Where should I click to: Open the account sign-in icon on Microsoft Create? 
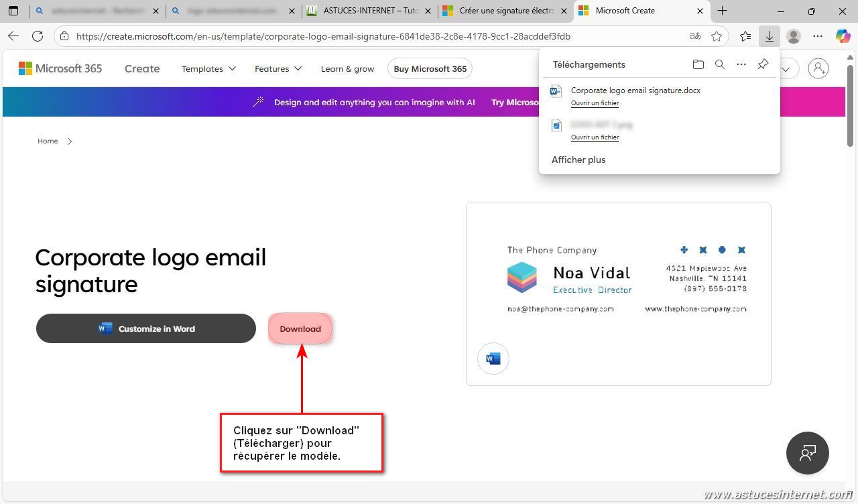(818, 68)
